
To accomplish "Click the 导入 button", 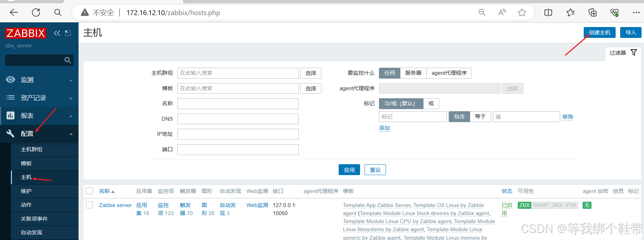I will click(631, 33).
